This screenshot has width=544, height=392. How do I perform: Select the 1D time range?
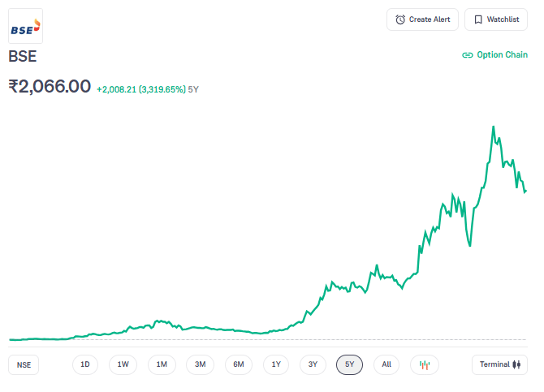[84, 364]
